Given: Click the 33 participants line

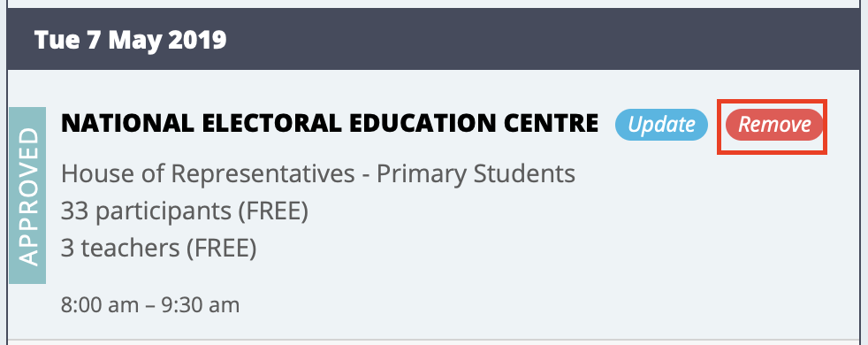Looking at the screenshot, I should (x=185, y=211).
